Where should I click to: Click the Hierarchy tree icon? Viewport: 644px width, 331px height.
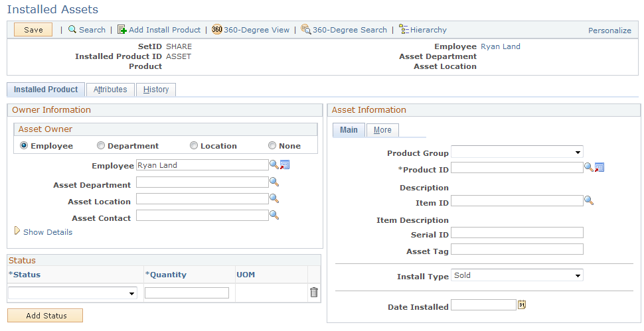click(x=404, y=29)
